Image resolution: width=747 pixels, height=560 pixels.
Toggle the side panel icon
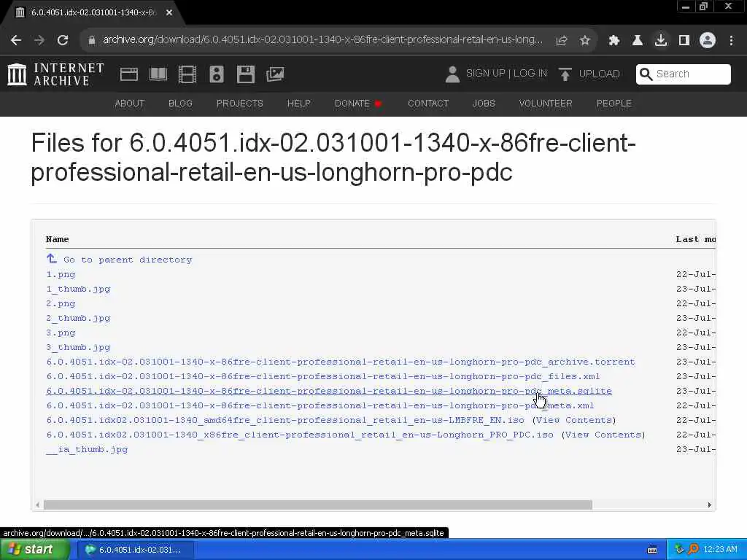pyautogui.click(x=684, y=41)
